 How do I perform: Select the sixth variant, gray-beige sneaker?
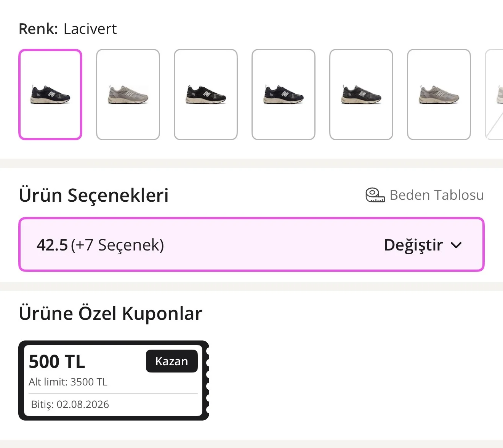[x=439, y=95]
